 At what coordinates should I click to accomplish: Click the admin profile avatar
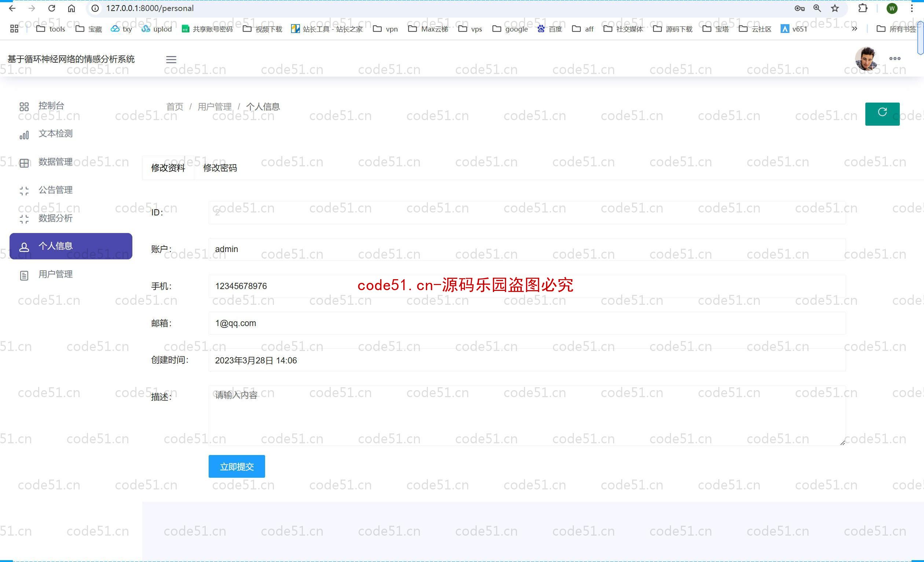(x=865, y=59)
